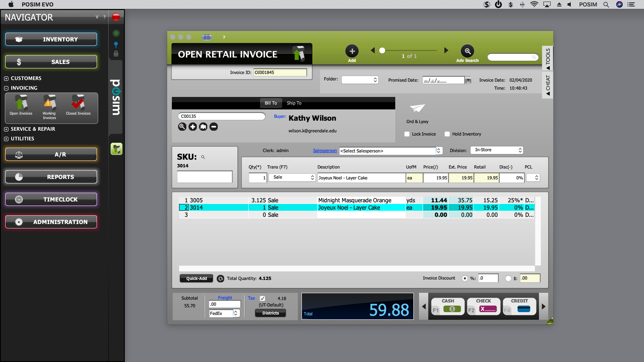Open the FedEx freight carrier dropdown
This screenshot has width=644, height=362.
(237, 313)
